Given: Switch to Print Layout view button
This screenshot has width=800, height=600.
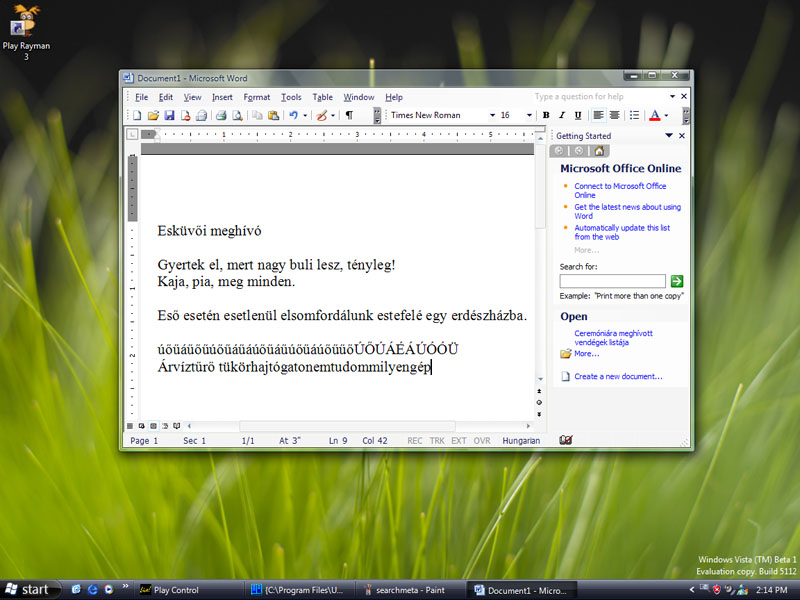Looking at the screenshot, I should [x=153, y=426].
